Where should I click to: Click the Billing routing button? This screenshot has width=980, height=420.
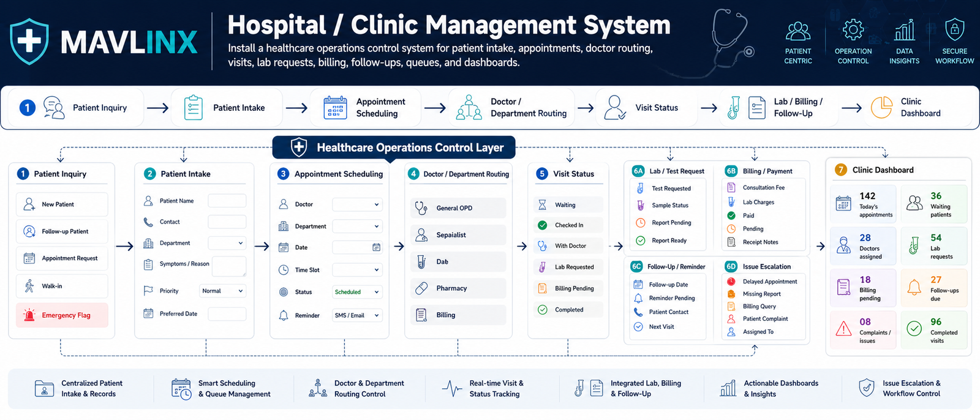(458, 315)
